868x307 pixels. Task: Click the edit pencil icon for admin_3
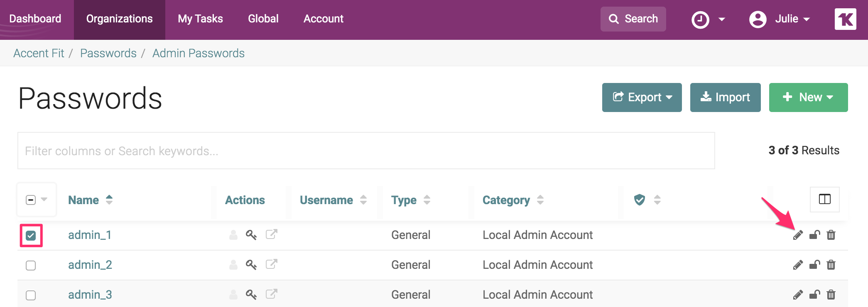point(798,295)
